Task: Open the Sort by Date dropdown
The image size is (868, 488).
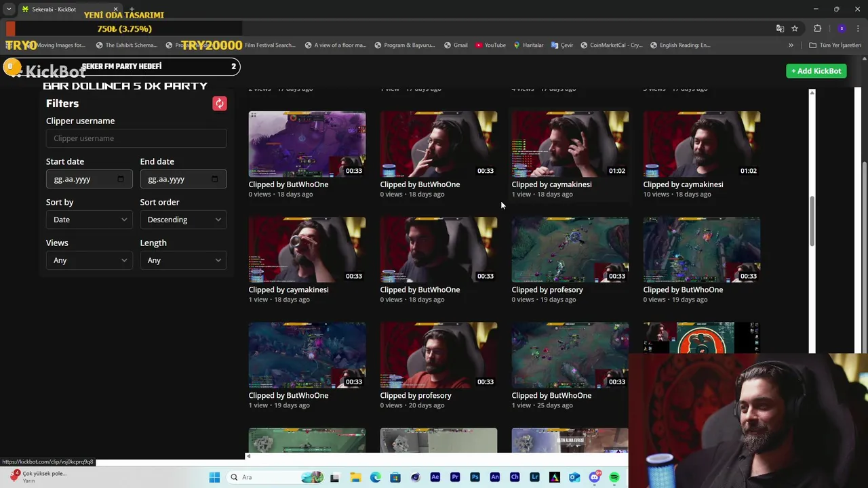Action: point(90,220)
